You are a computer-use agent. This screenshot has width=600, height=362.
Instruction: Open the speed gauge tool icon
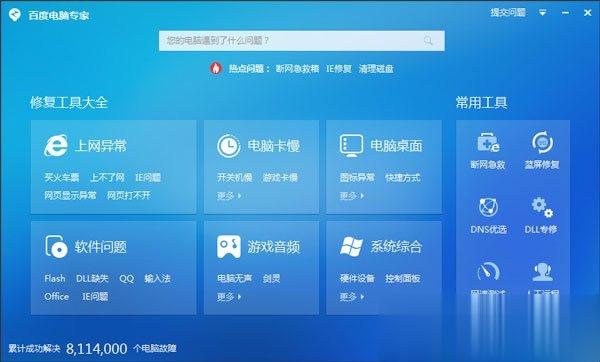[488, 271]
